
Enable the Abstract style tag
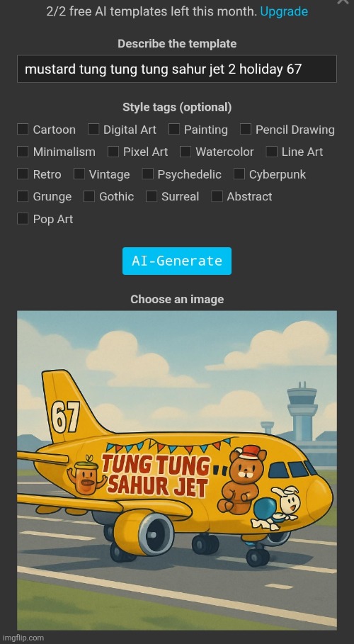click(x=217, y=196)
